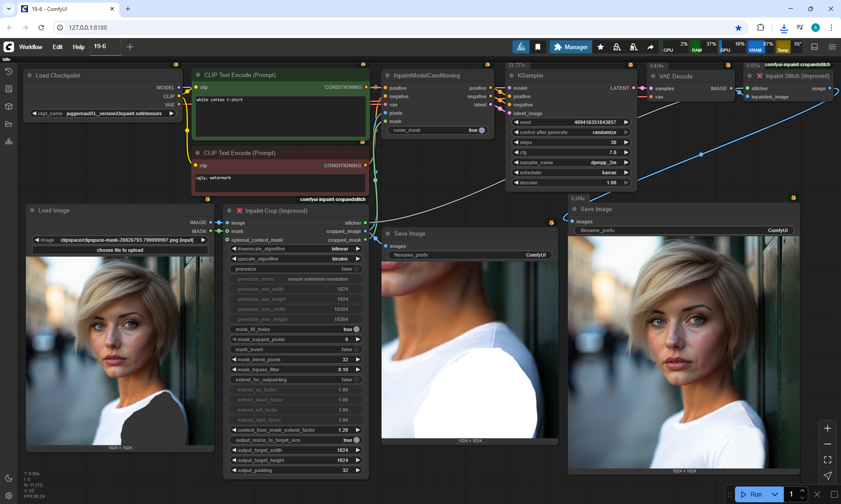841x504 pixels.
Task: Toggle dark theme moon icon
Action: point(9,478)
